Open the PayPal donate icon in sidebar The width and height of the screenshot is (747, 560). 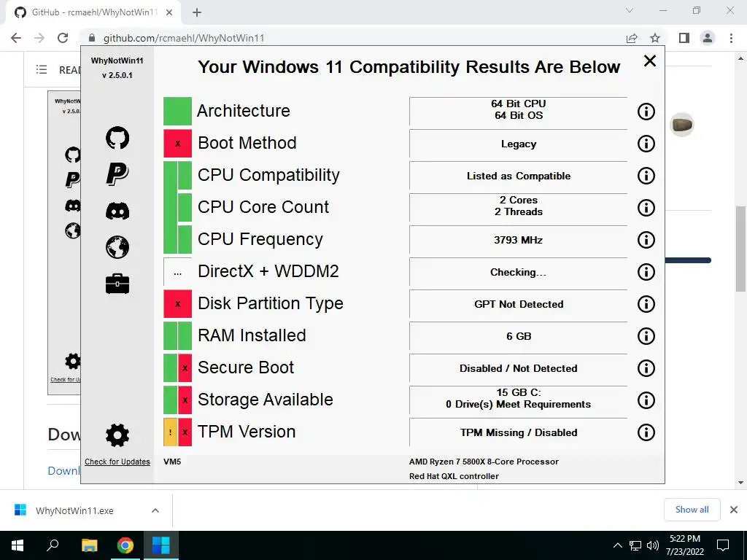pos(117,174)
